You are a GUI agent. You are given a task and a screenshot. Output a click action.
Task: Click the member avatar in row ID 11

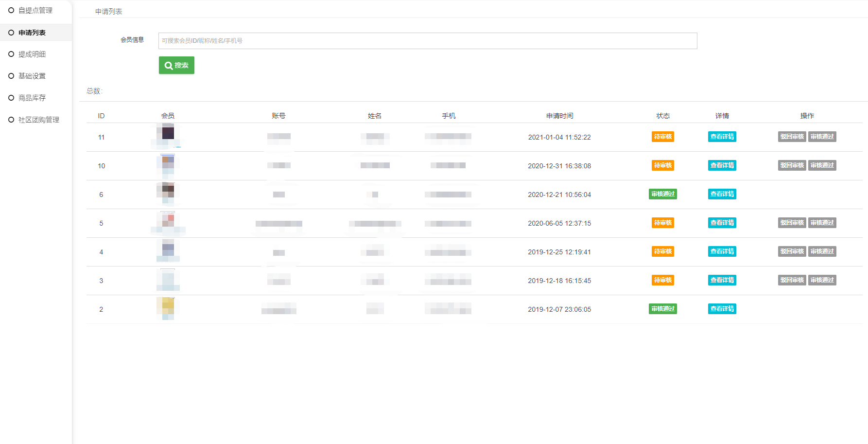(168, 133)
